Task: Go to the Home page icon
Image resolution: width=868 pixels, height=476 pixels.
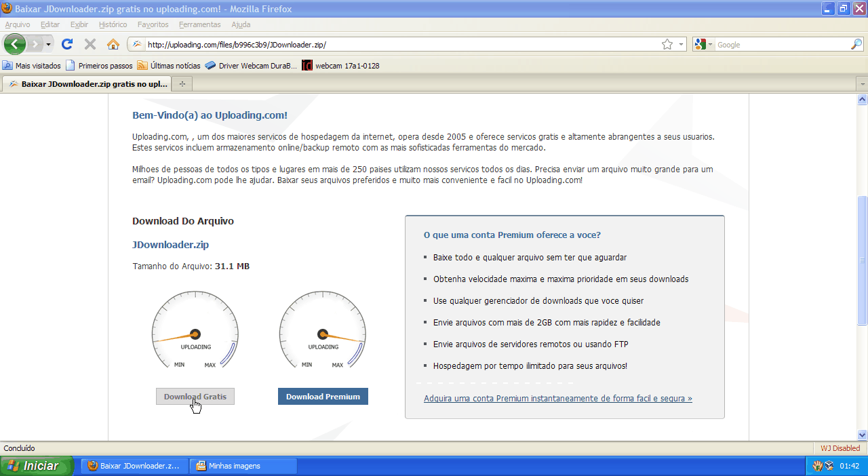Action: point(113,44)
